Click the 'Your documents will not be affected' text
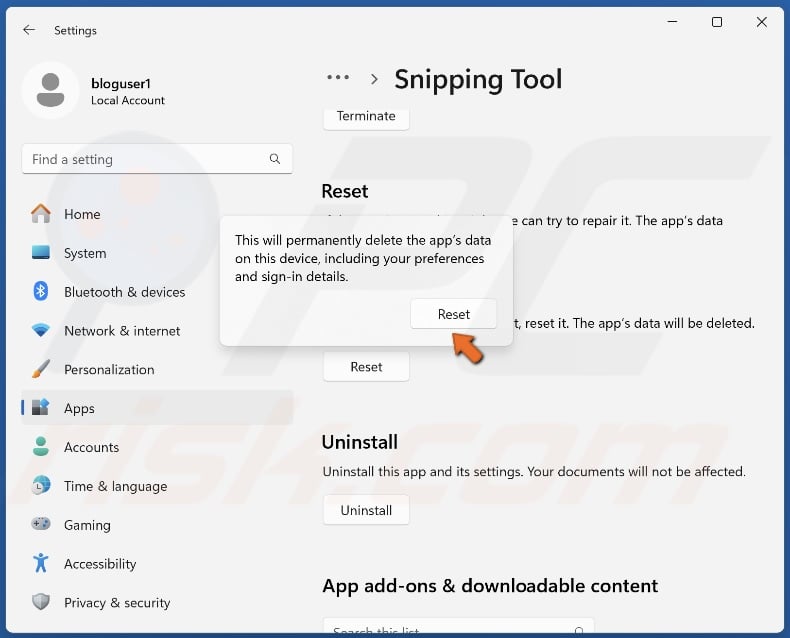 [636, 471]
